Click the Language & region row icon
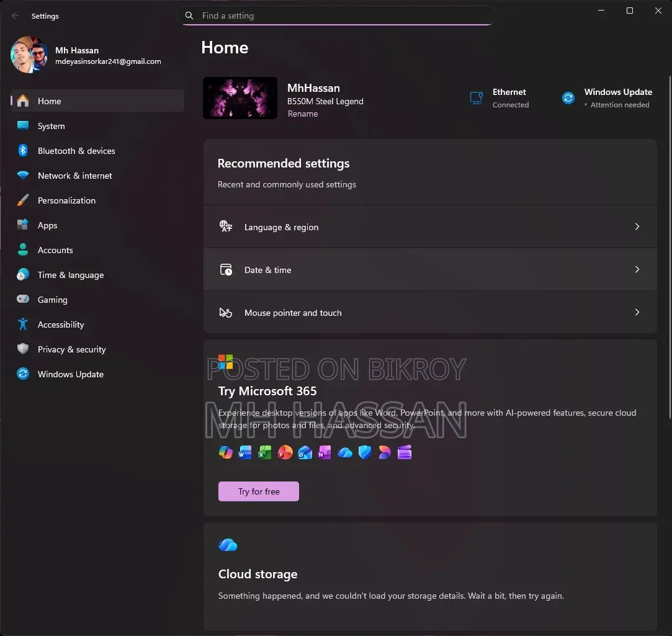Image resolution: width=672 pixels, height=636 pixels. click(x=225, y=226)
